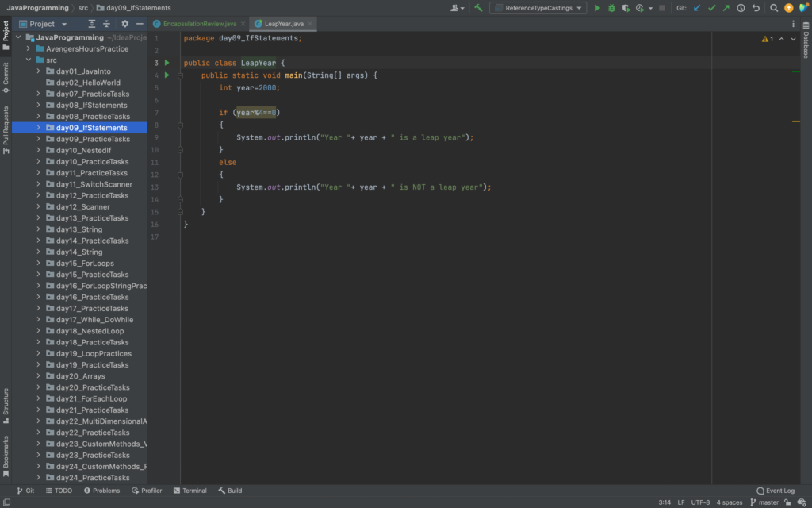The image size is (812, 508).
Task: Commit changes with the Git checkmark icon
Action: pyautogui.click(x=711, y=8)
